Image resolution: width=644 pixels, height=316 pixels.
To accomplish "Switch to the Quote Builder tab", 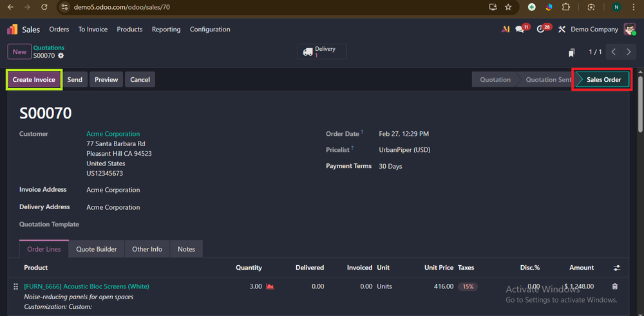I will 97,249.
